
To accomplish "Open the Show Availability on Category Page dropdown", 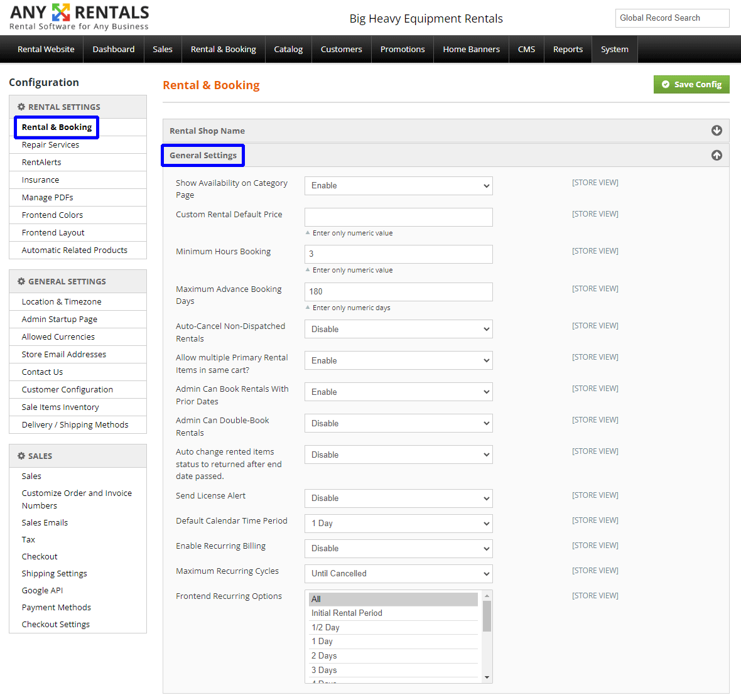I will click(398, 186).
